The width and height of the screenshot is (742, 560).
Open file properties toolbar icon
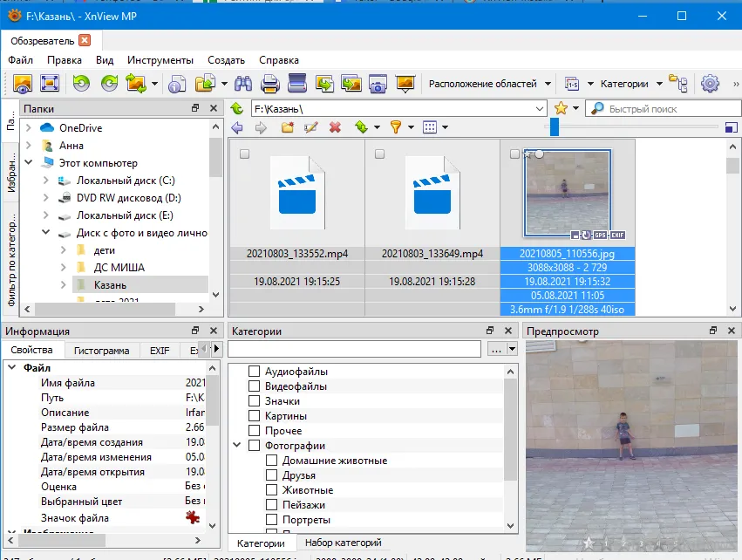pyautogui.click(x=177, y=84)
